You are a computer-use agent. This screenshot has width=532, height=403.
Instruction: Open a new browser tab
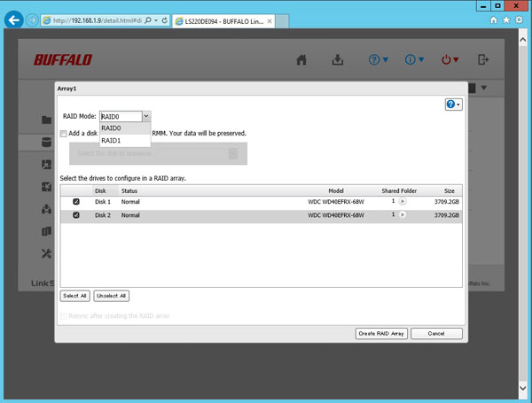coord(282,21)
